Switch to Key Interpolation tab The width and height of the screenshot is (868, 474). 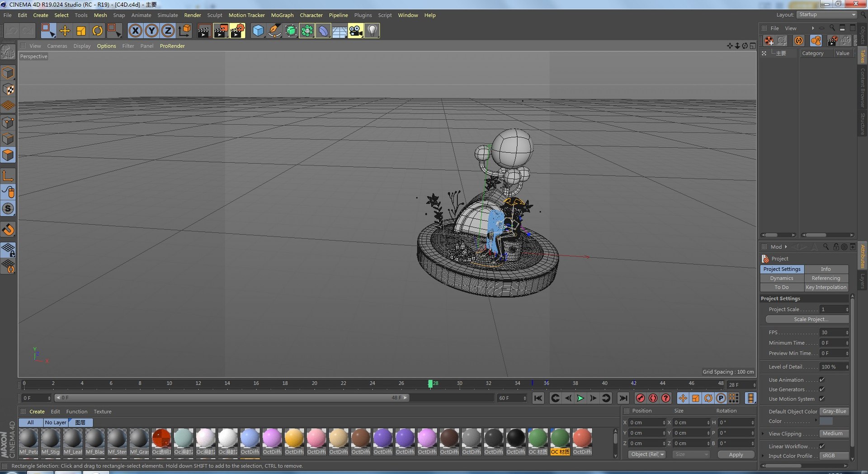point(826,287)
